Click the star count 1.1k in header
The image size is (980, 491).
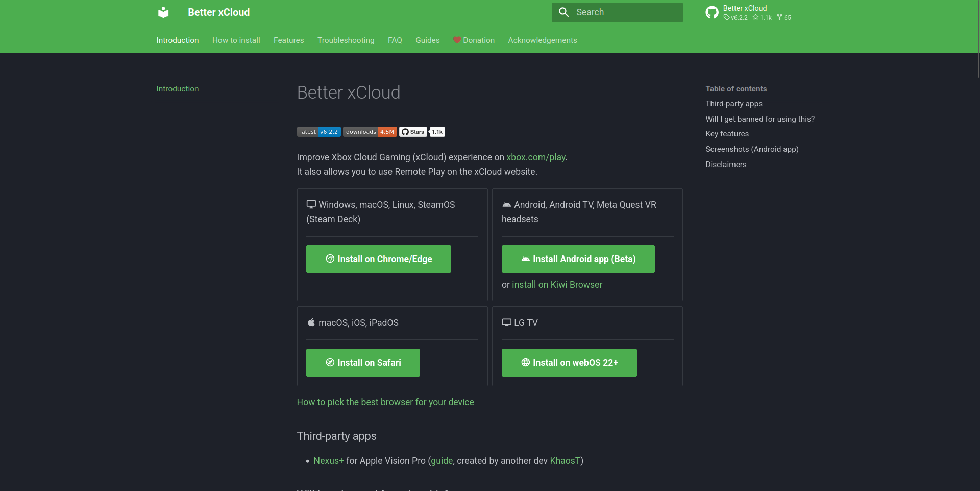[762, 18]
